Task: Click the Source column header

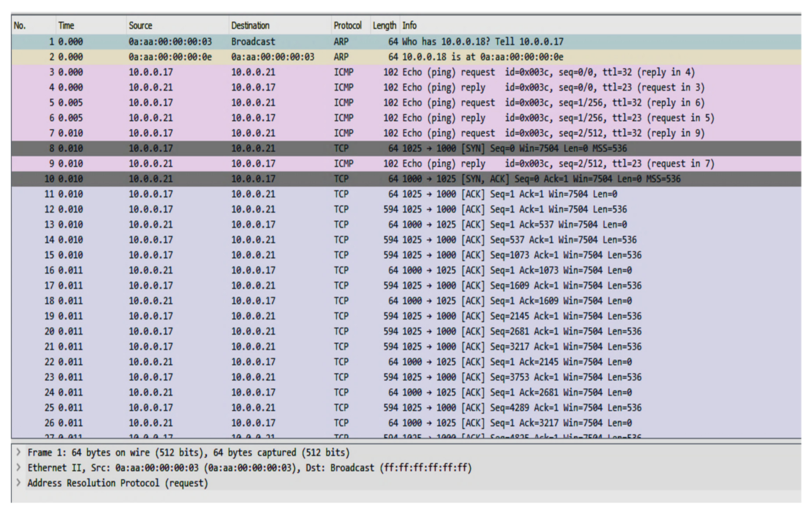Action: click(141, 26)
